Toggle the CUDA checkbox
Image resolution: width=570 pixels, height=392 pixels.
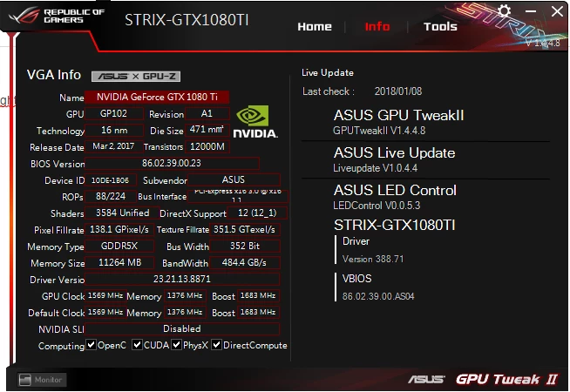point(137,344)
